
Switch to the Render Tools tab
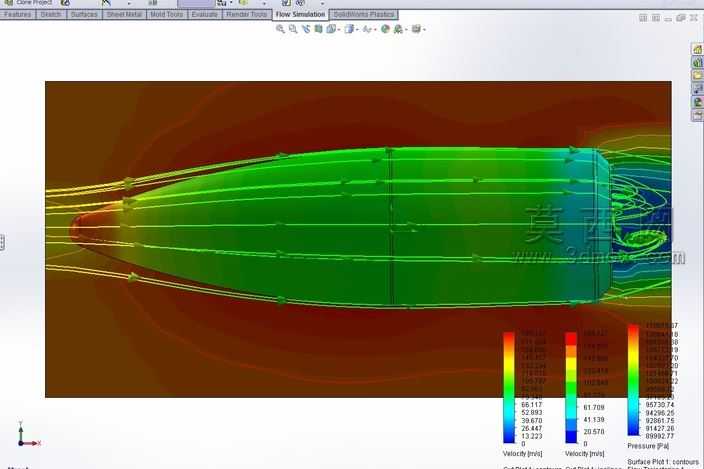[x=246, y=14]
